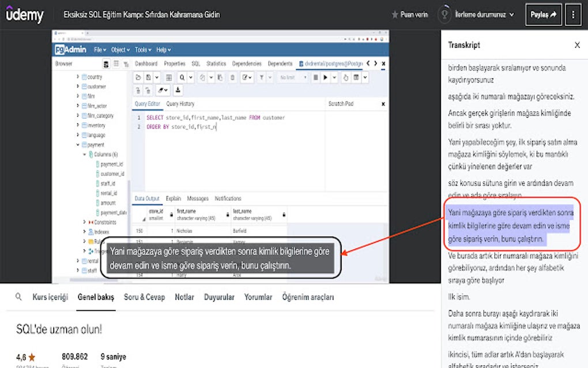Click the Paylaş share button
588x368 pixels.
click(543, 15)
